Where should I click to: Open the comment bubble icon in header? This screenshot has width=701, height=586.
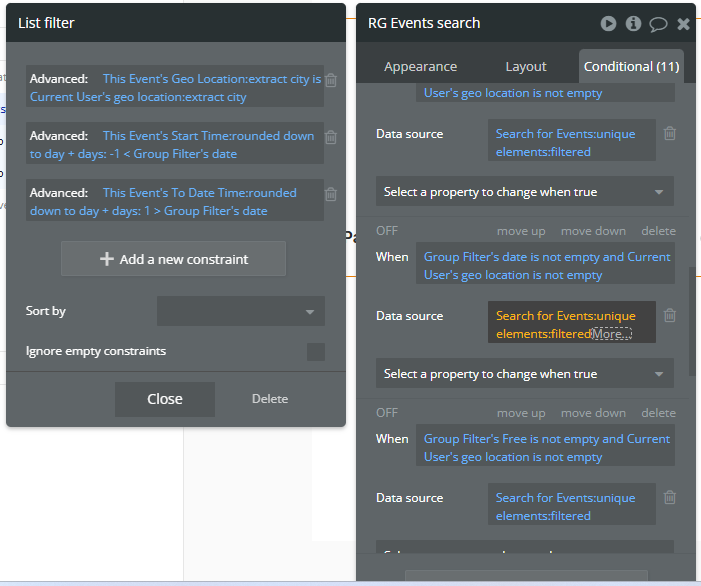[658, 23]
